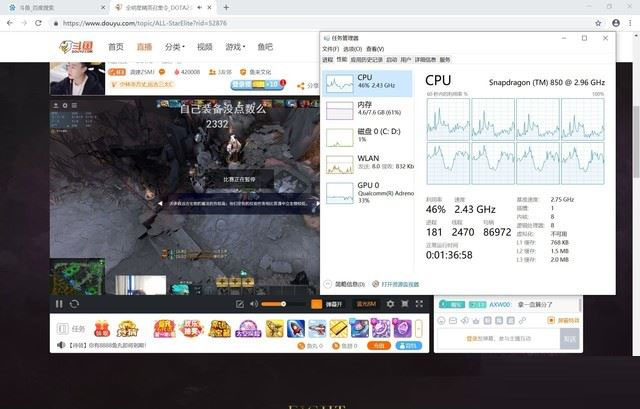Send the rocket gift
The image size is (640, 409).
pos(296,329)
